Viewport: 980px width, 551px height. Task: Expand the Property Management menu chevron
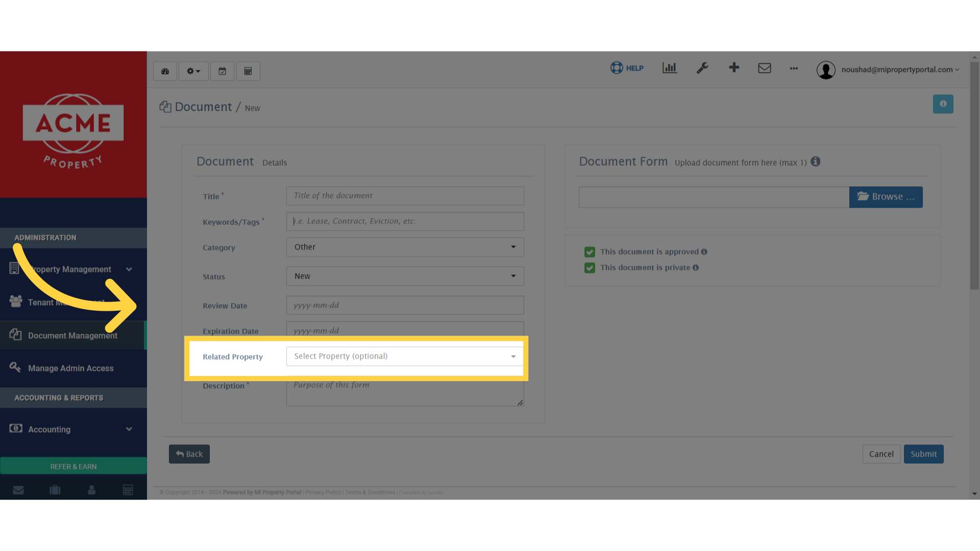[x=129, y=269]
